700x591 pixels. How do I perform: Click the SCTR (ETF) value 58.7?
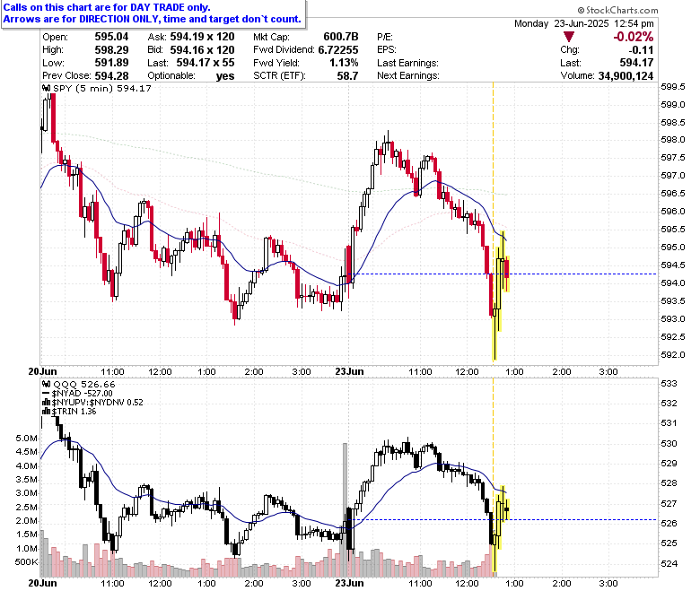pyautogui.click(x=348, y=76)
